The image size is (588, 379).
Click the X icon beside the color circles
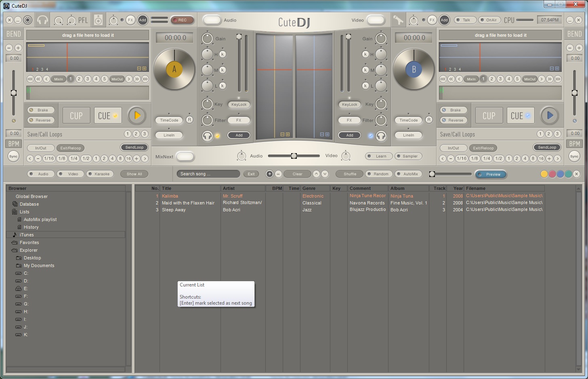coord(577,174)
